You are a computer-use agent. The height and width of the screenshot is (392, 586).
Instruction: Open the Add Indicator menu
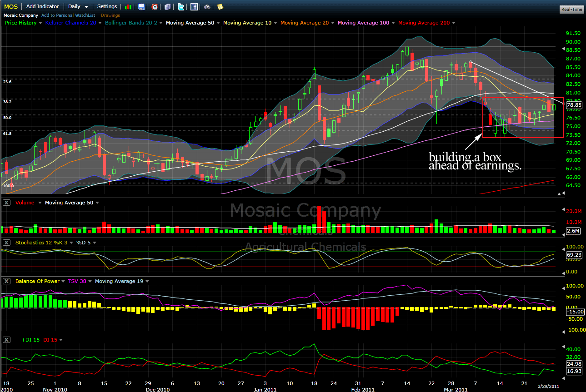43,7
